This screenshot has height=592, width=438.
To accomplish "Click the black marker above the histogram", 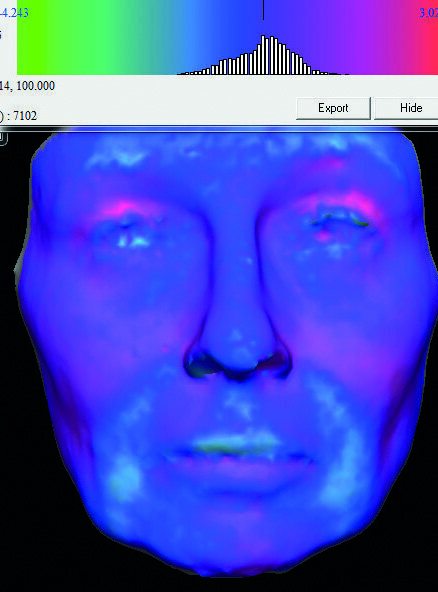I will (263, 10).
